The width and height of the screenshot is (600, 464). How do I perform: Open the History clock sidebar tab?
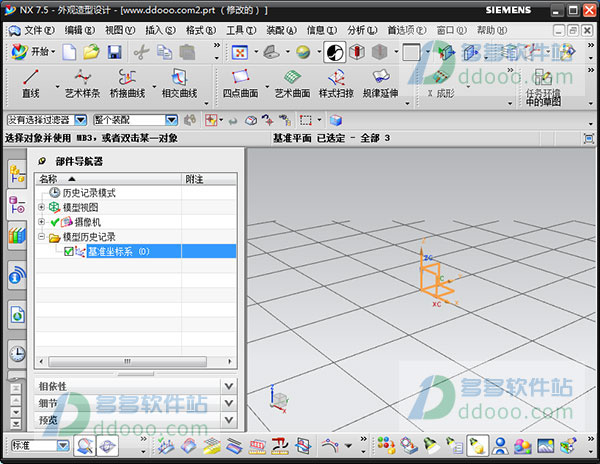click(17, 354)
